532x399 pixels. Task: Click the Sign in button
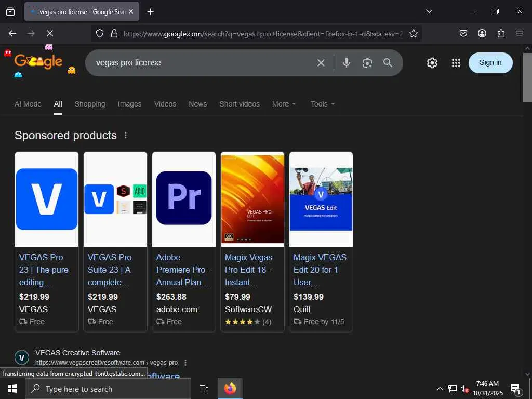(x=490, y=63)
